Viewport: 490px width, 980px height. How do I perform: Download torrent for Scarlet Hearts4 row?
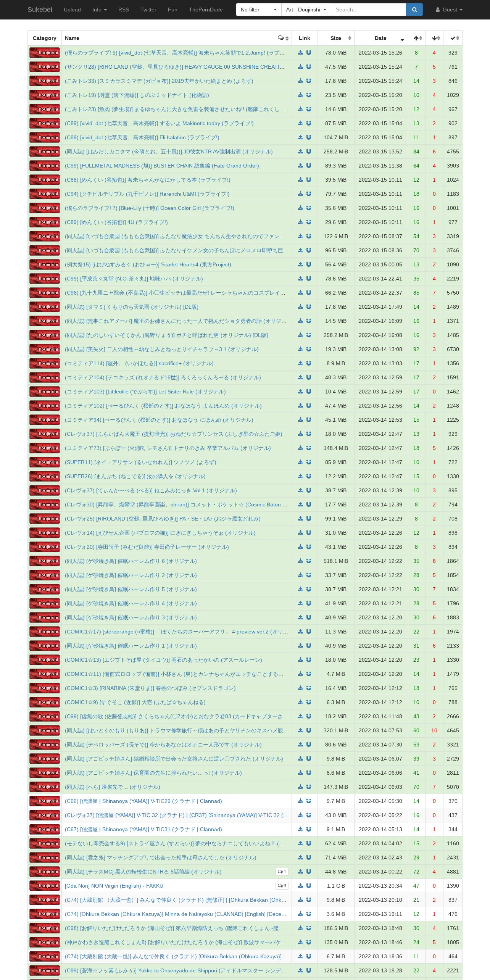tap(300, 264)
